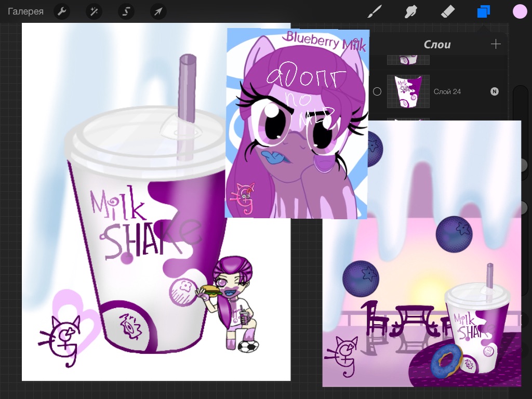Select the Eraser tool
The image size is (532, 399).
tap(447, 11)
